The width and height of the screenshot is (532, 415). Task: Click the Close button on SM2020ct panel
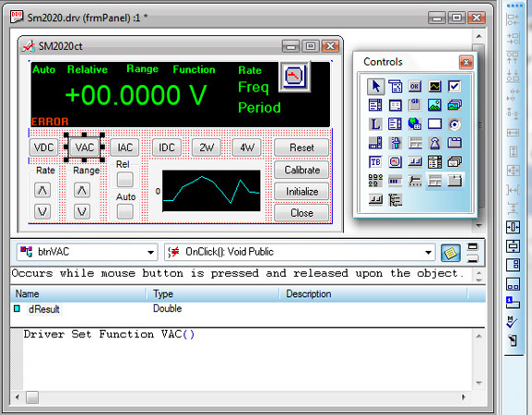click(301, 213)
